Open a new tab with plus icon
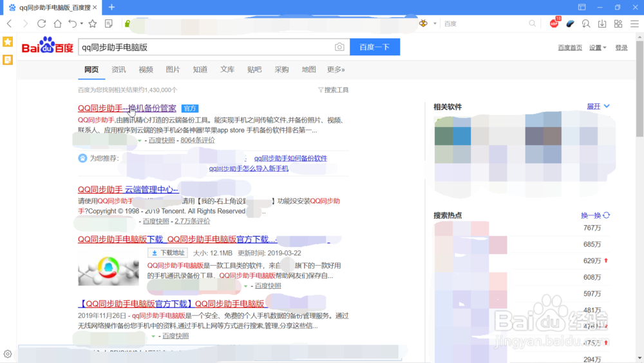 pyautogui.click(x=111, y=7)
